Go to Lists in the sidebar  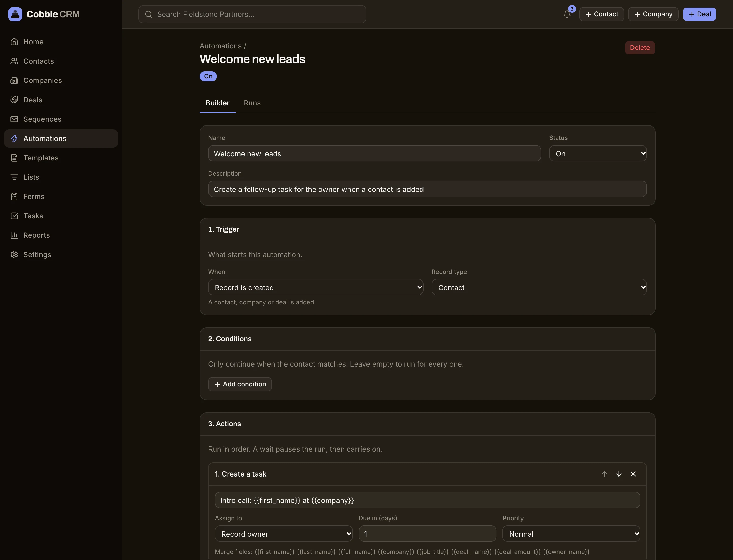coord(61,177)
